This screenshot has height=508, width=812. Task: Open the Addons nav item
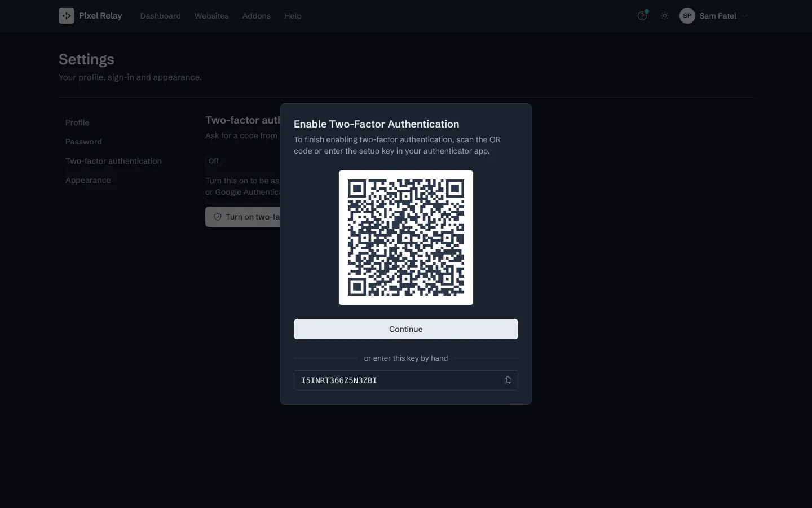[257, 16]
